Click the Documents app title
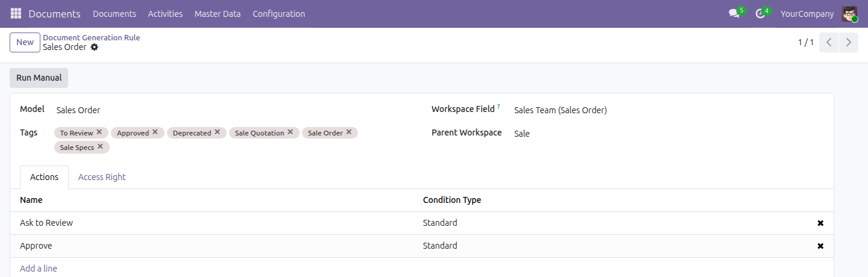 click(x=54, y=13)
